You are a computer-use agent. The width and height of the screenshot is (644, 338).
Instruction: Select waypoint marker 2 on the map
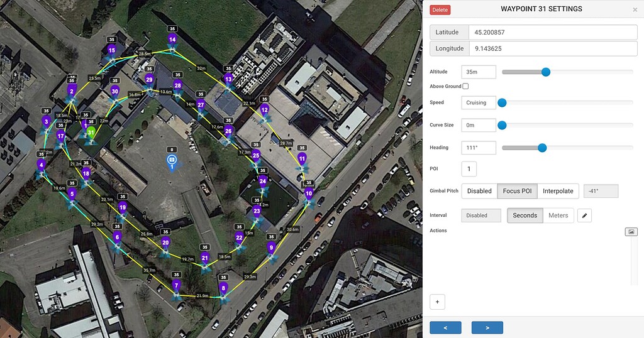[x=72, y=92]
